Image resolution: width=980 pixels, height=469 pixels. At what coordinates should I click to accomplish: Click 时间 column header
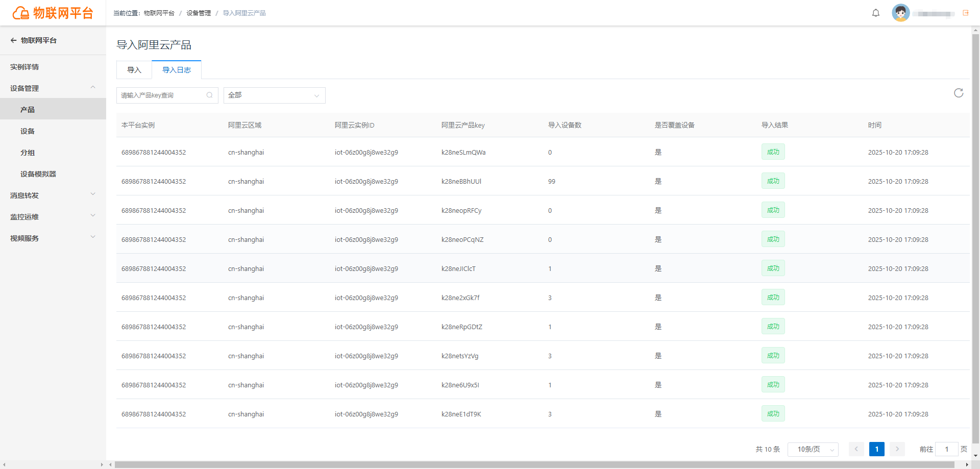[875, 125]
